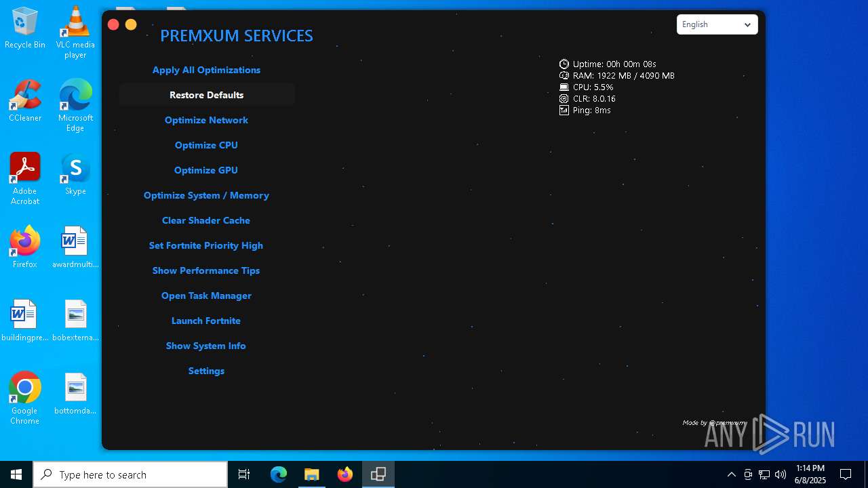Click the RAM usage icon

click(x=564, y=75)
